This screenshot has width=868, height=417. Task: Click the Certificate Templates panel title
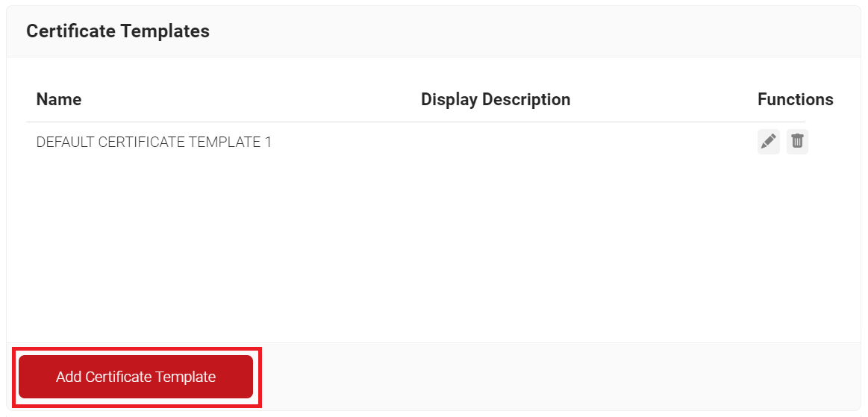118,31
